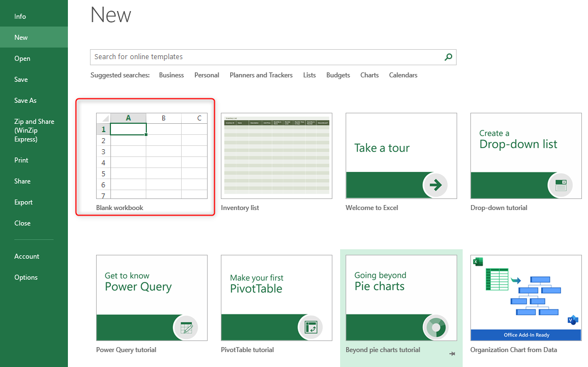Open the Inventory list template thumbnail
The width and height of the screenshot is (588, 367).
point(277,156)
